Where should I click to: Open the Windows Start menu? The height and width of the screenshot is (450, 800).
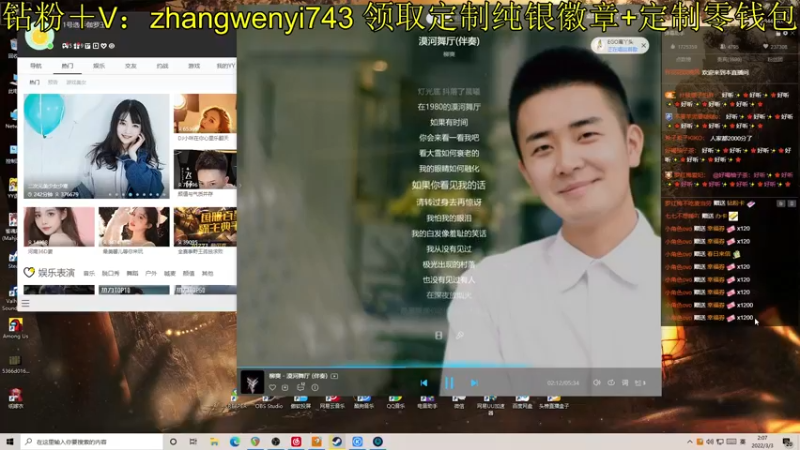click(x=9, y=441)
